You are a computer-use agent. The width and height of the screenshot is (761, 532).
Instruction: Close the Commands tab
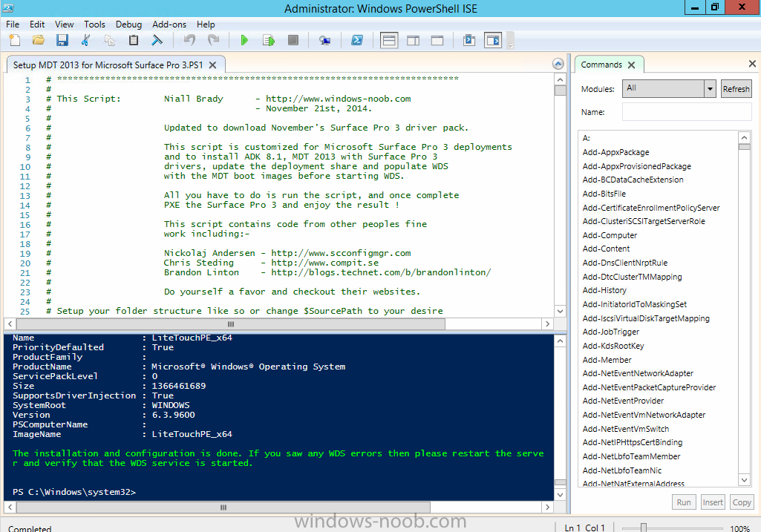(x=631, y=65)
